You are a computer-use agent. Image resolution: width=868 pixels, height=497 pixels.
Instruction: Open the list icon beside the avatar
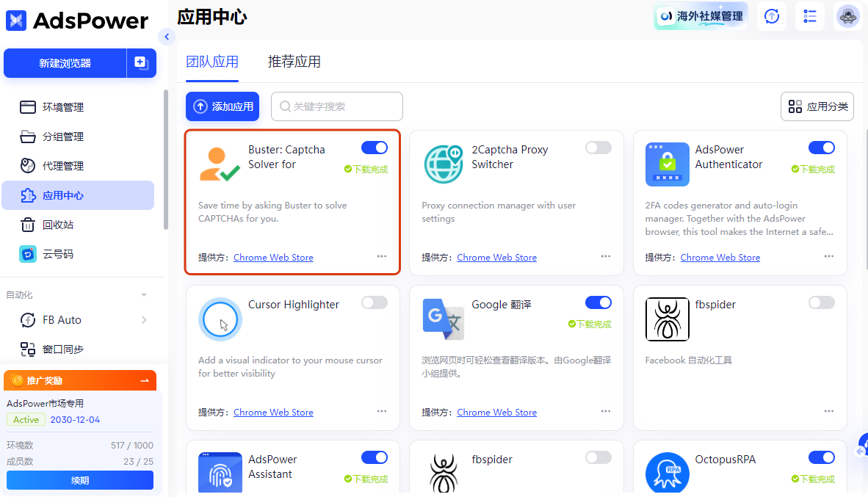coord(809,15)
